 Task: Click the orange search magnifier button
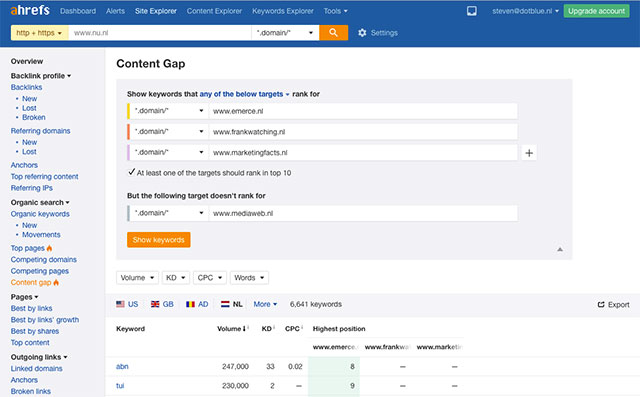tap(333, 33)
